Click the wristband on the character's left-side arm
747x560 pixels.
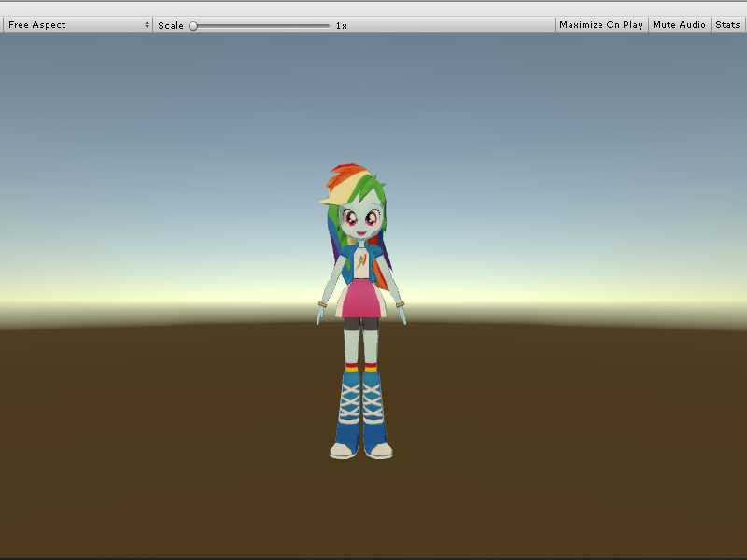coord(322,304)
